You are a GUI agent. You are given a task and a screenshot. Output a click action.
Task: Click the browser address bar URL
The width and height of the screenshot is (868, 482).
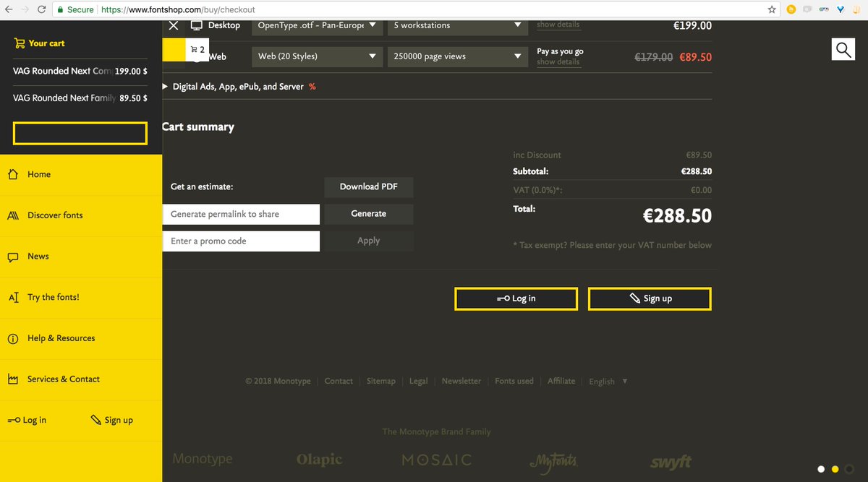177,10
